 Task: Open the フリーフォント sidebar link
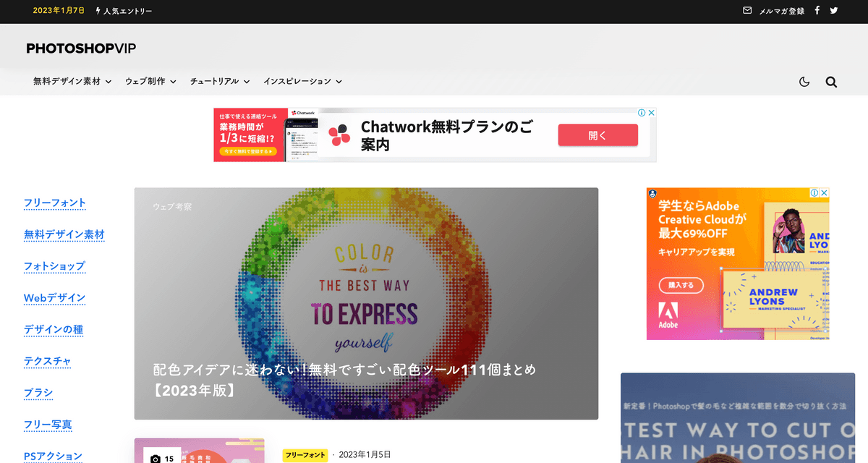point(55,203)
